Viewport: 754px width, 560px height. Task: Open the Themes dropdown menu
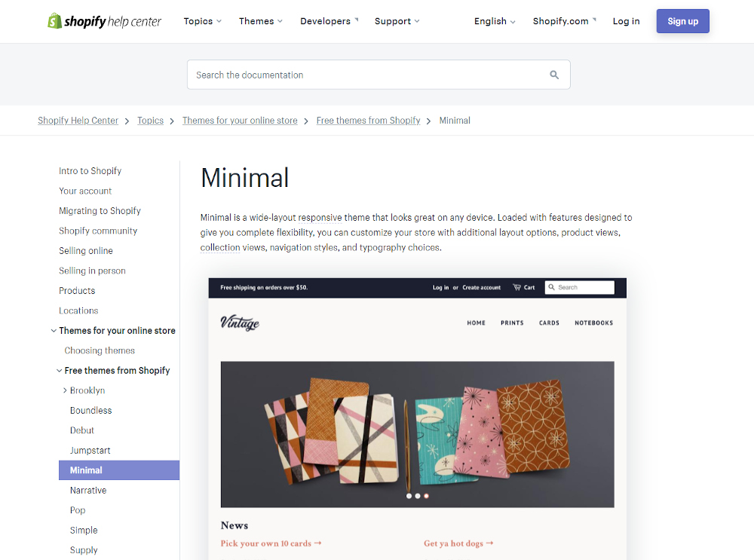pos(261,21)
